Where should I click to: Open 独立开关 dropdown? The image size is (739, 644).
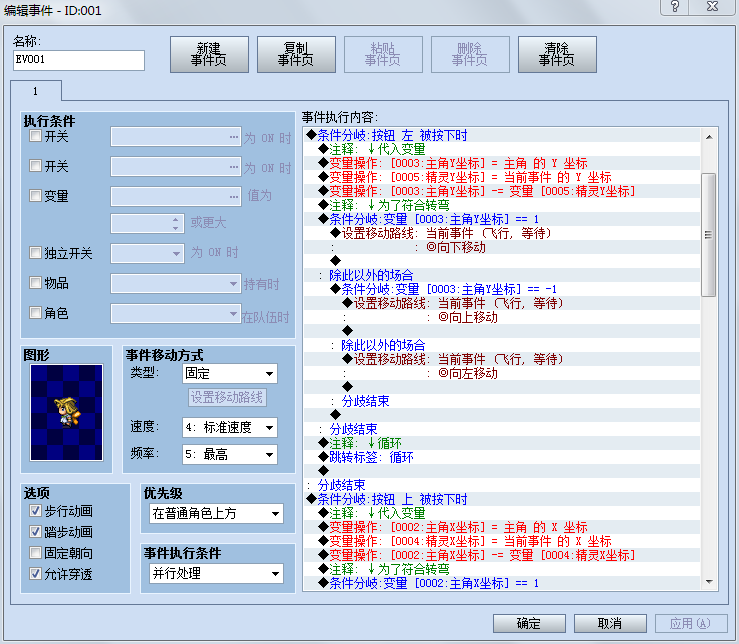tap(147, 254)
